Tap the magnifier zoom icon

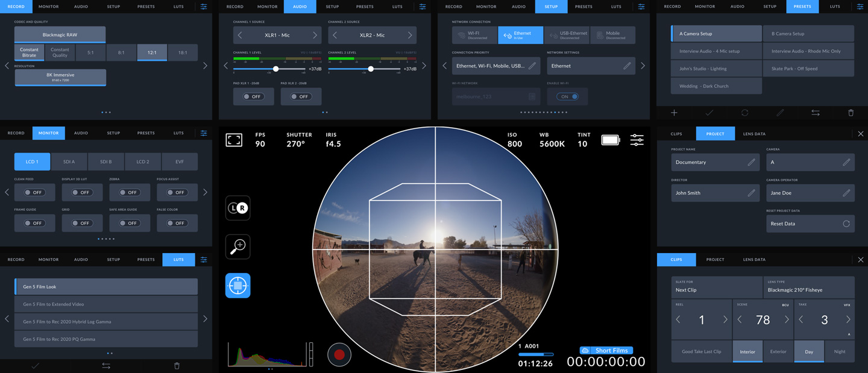[237, 246]
